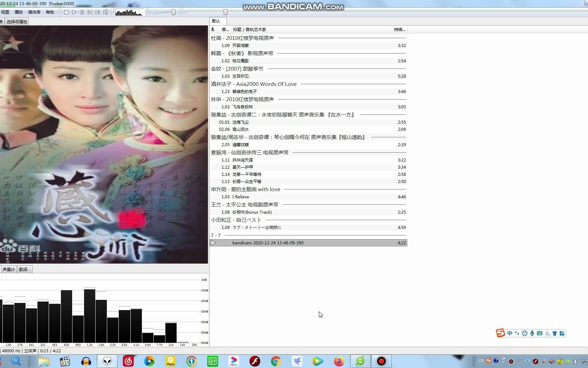Open NetEase Cloud Music on taskbar

[128, 361]
